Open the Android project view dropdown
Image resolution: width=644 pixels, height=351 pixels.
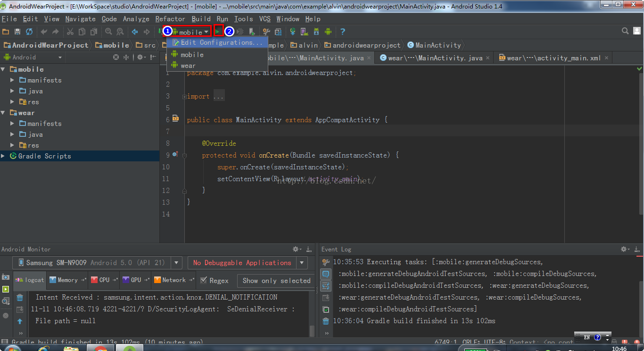point(33,57)
